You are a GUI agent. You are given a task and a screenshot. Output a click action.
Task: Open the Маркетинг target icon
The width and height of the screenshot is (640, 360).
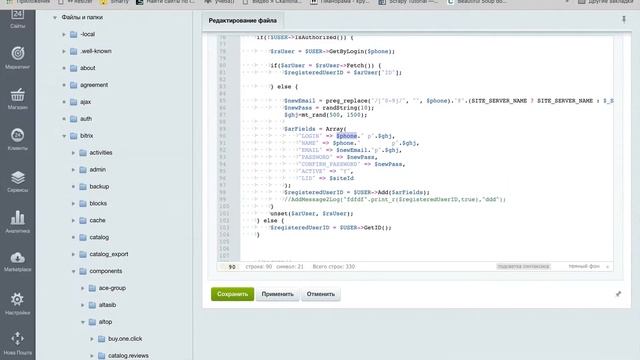[18, 53]
